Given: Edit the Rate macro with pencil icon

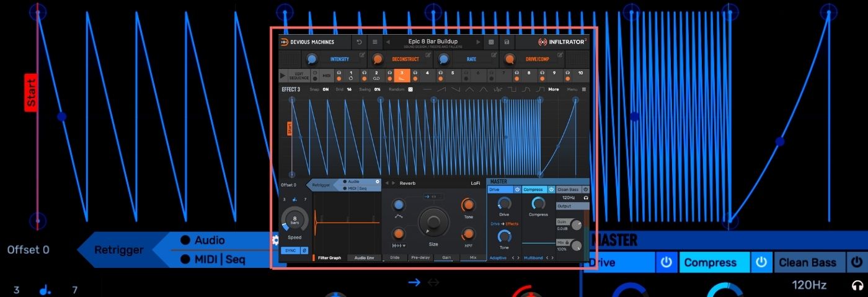Looking at the screenshot, I should [494, 55].
